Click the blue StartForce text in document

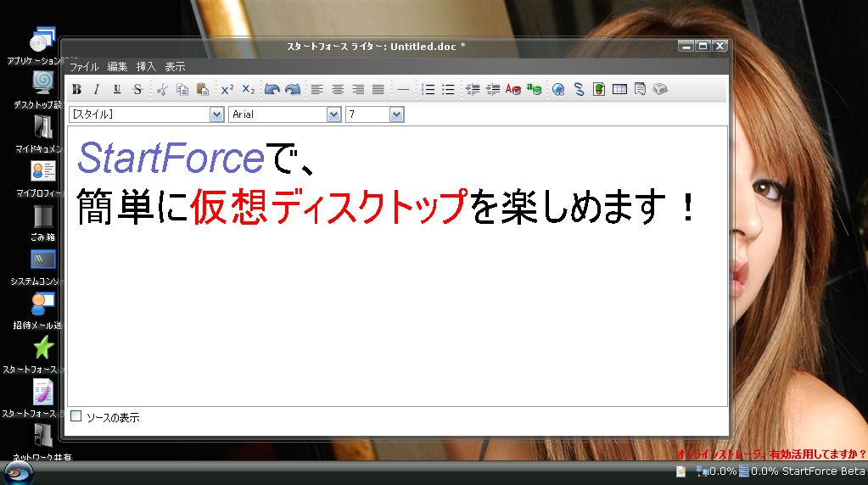(x=171, y=159)
